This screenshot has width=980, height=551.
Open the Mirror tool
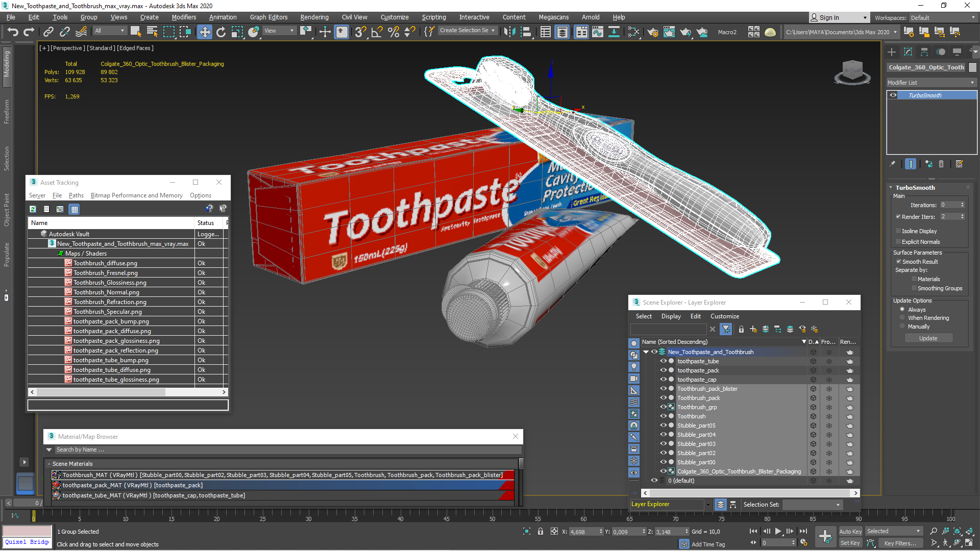coord(509,32)
